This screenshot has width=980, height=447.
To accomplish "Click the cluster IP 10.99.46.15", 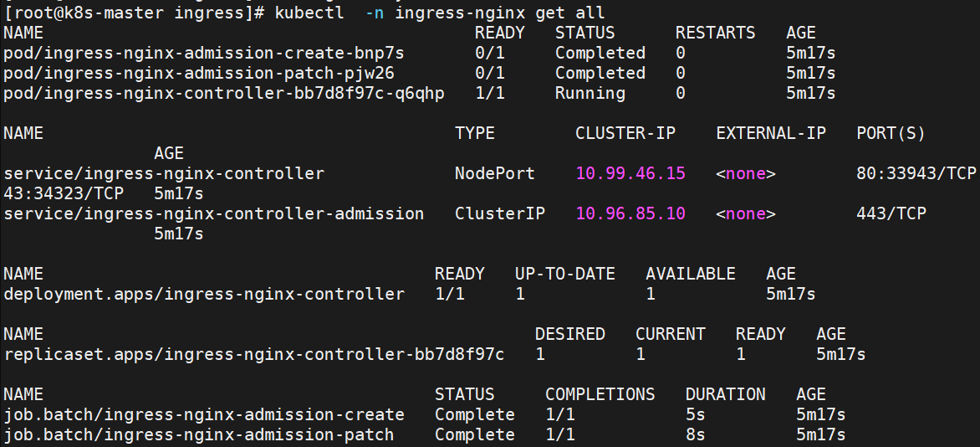I will tap(630, 173).
